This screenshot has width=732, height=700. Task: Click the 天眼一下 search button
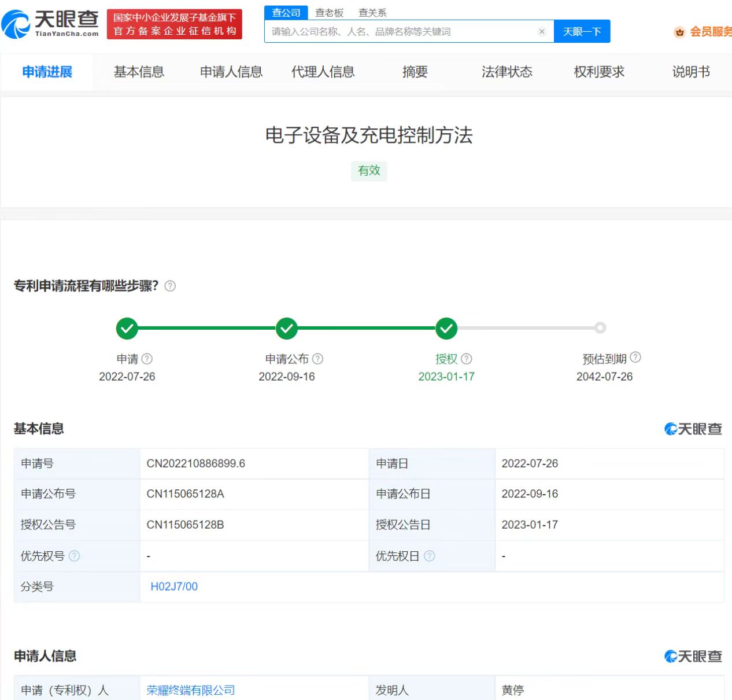tap(582, 32)
